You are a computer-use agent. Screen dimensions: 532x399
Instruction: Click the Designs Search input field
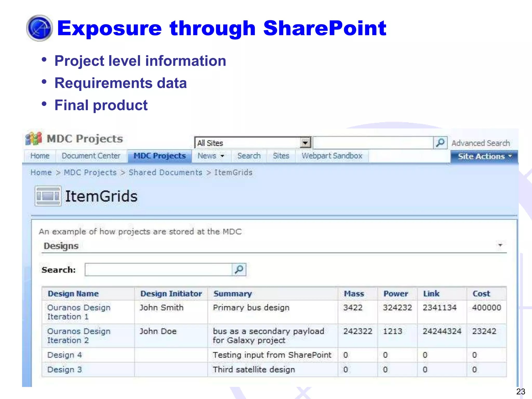(x=158, y=269)
